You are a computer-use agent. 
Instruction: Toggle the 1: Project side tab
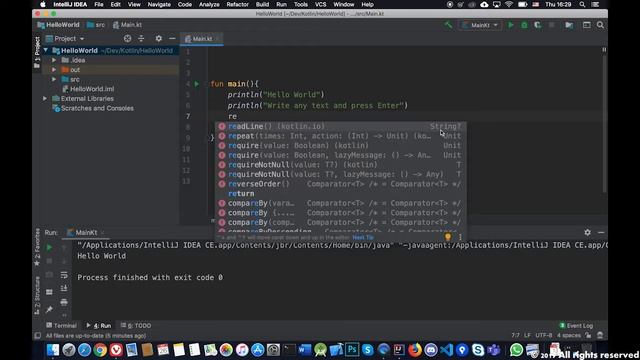pyautogui.click(x=37, y=52)
